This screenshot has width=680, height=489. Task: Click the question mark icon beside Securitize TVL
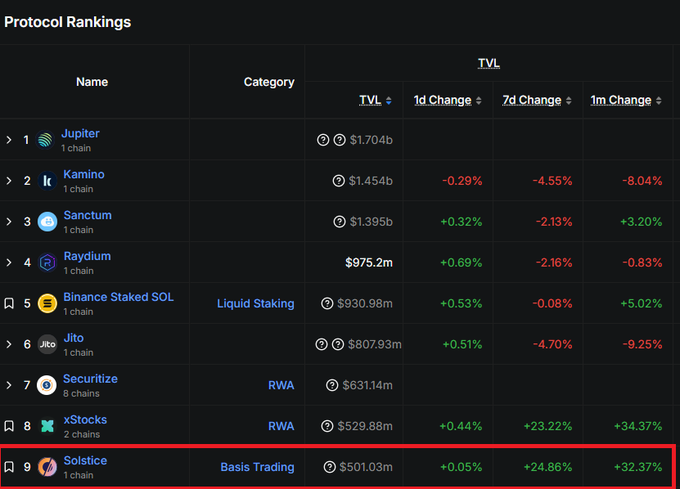pyautogui.click(x=332, y=385)
